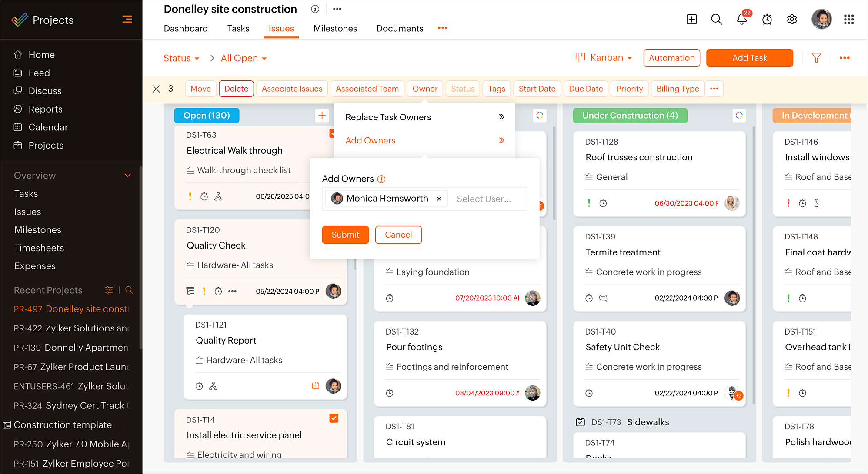
Task: Collapse sidebar with hamburger menu icon
Action: (127, 20)
